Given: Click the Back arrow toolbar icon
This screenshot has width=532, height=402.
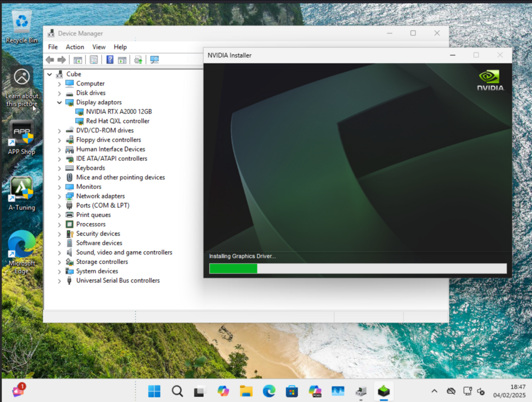Looking at the screenshot, I should pyautogui.click(x=50, y=60).
